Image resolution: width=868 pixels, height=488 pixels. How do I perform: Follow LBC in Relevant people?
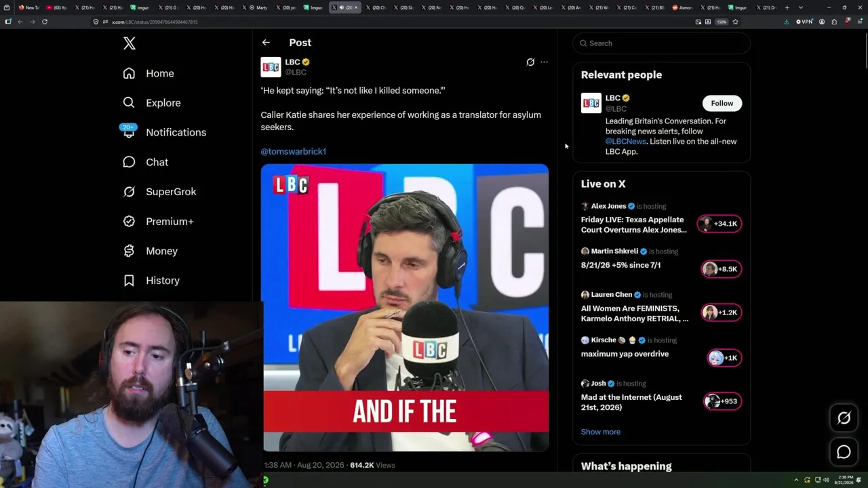pyautogui.click(x=722, y=103)
